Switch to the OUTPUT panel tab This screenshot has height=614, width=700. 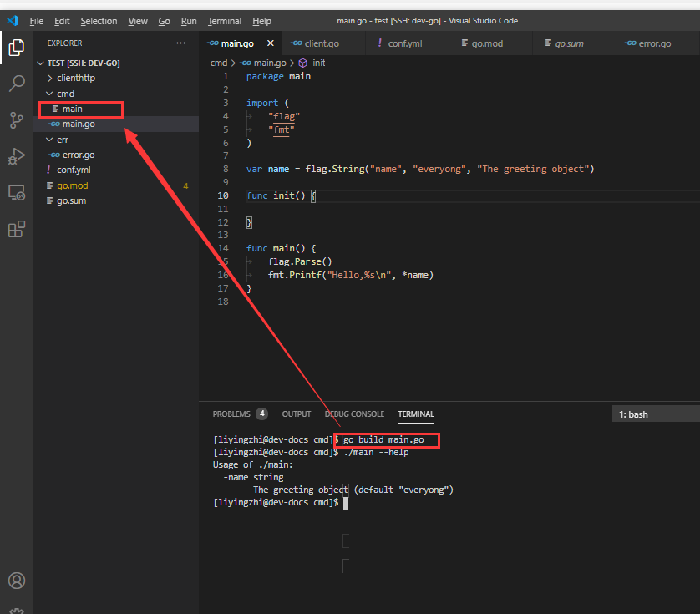pos(297,414)
